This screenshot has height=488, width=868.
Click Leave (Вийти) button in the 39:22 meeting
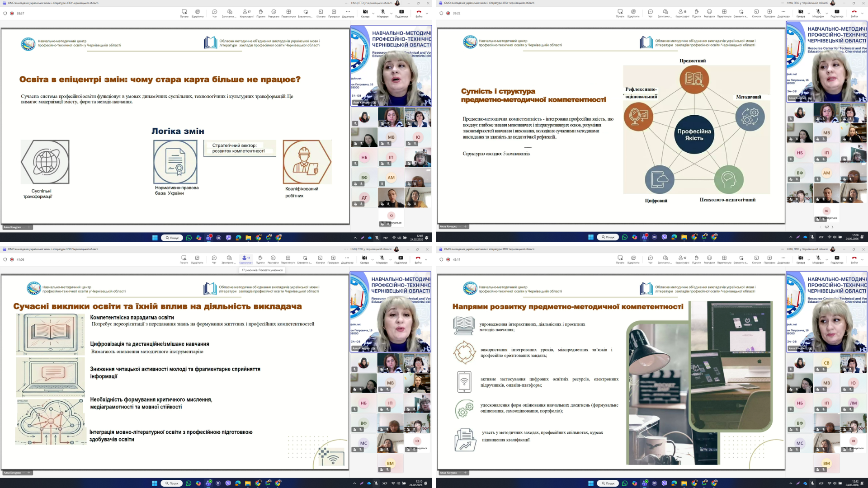[x=854, y=13]
